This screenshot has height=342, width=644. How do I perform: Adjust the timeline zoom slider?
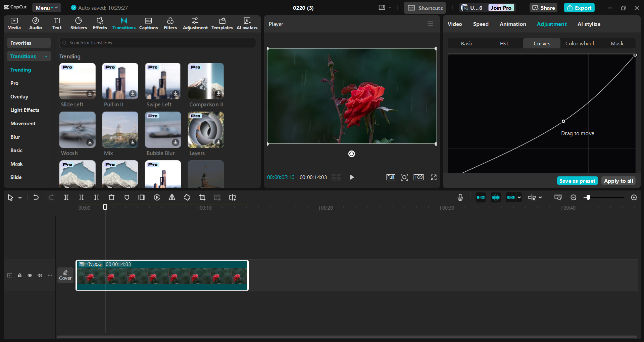point(588,197)
